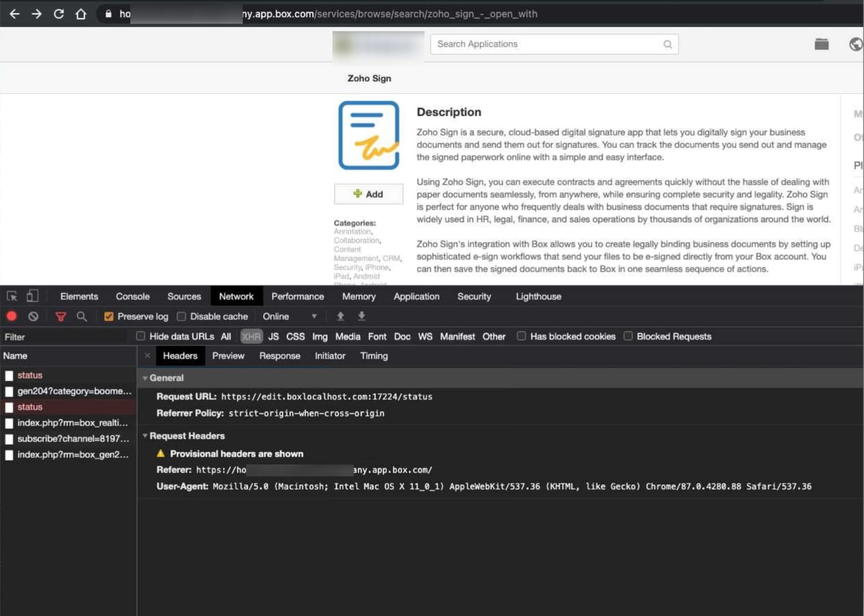Check Hide data URLs
The width and height of the screenshot is (864, 616).
pyautogui.click(x=141, y=336)
